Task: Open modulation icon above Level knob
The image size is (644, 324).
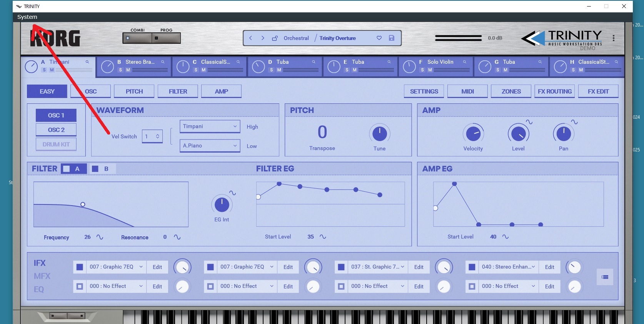Action: [x=529, y=122]
